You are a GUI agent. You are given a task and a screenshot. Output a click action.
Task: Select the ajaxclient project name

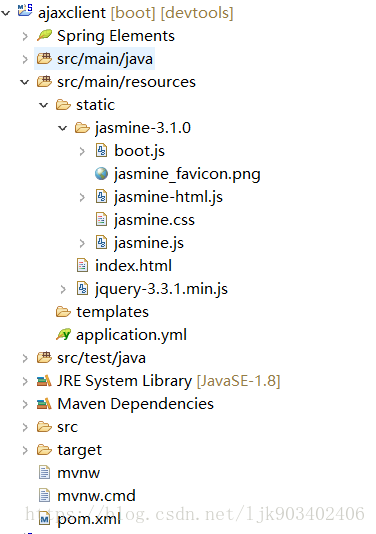click(72, 13)
